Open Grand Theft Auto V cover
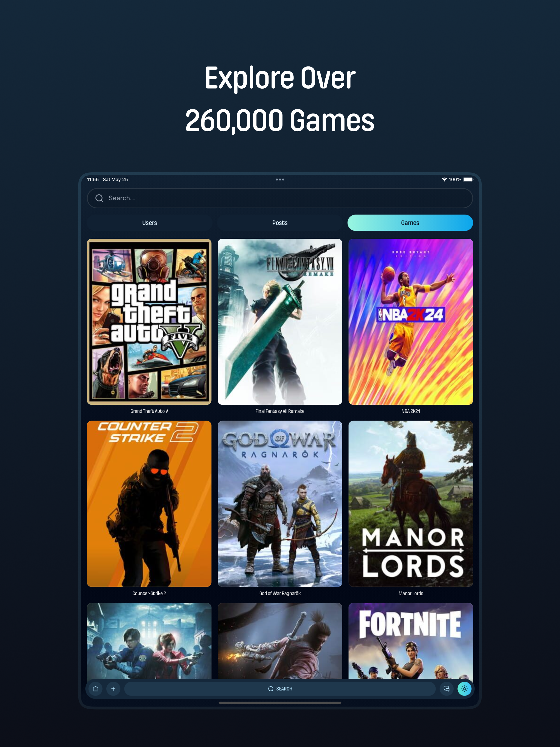 coord(149,322)
